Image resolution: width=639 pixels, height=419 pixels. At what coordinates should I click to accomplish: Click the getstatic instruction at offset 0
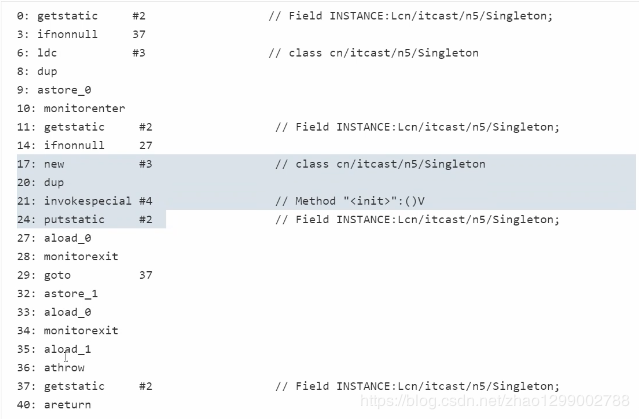coord(81,16)
